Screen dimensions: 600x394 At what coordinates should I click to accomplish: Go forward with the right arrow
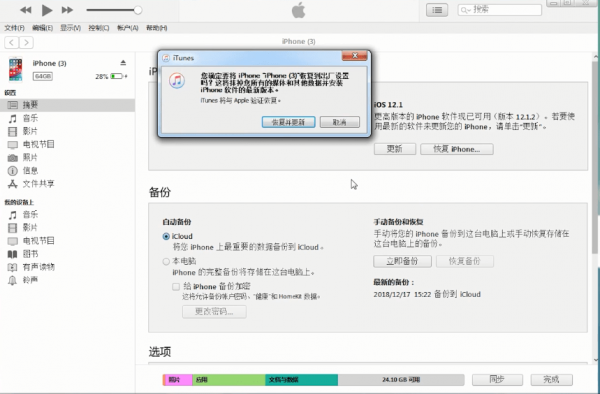point(26,42)
